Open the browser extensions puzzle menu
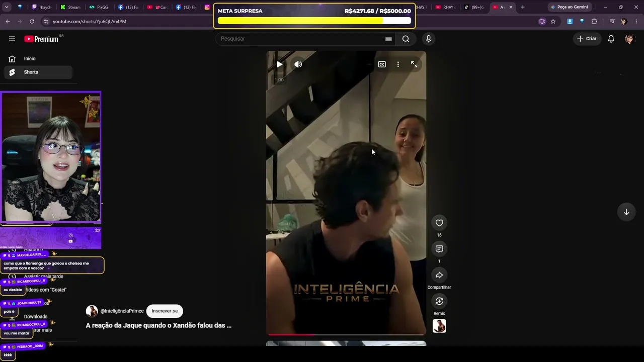This screenshot has height=362, width=644. click(594, 22)
